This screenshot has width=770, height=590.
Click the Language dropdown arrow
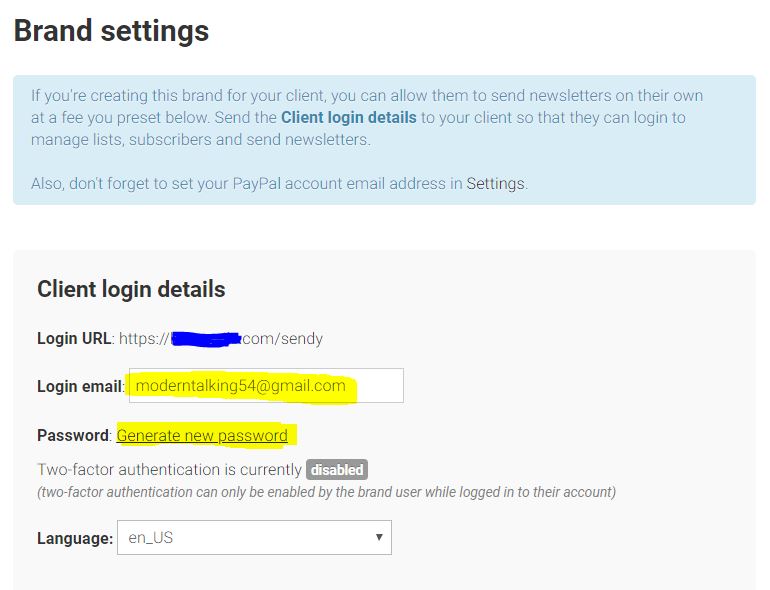(x=379, y=538)
